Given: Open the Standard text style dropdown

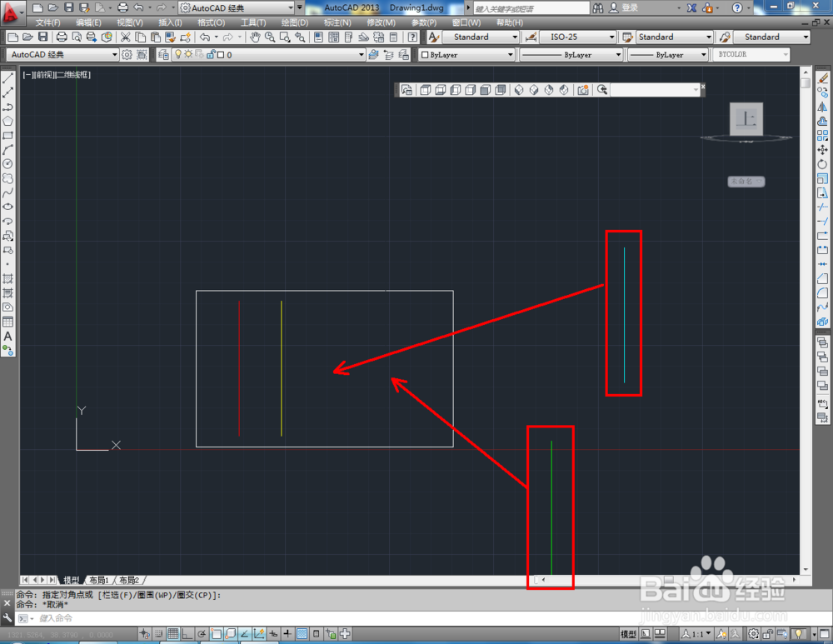Looking at the screenshot, I should point(481,37).
